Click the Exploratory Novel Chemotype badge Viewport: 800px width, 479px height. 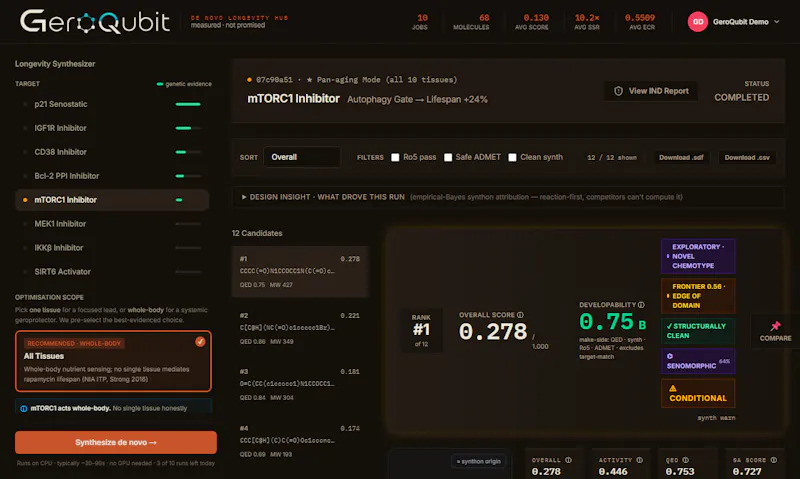click(698, 256)
